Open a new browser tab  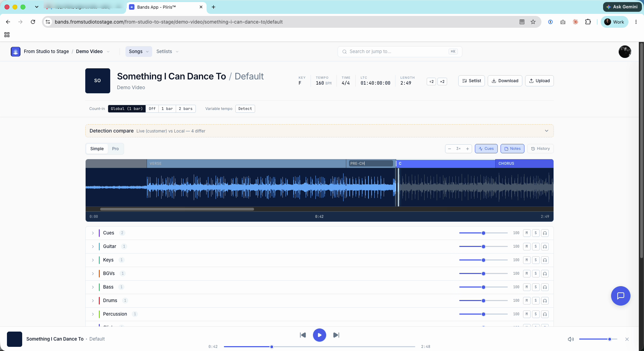tap(214, 7)
